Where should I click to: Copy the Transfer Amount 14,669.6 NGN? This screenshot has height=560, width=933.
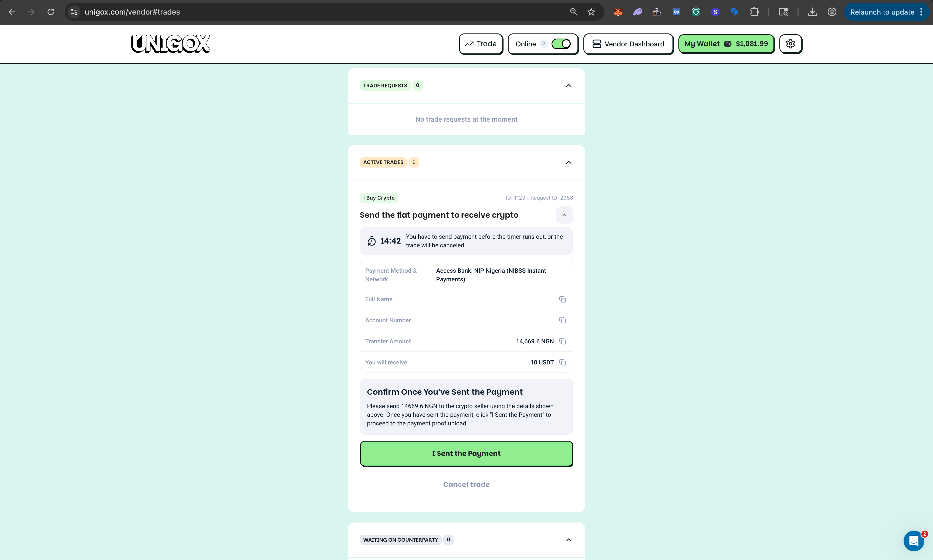562,341
